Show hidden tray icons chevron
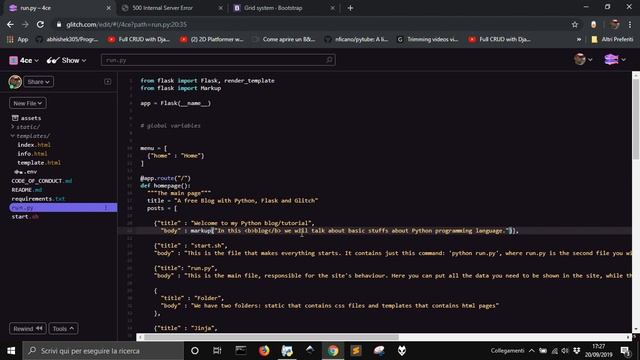Viewport: 640px width, 360px height. point(531,351)
